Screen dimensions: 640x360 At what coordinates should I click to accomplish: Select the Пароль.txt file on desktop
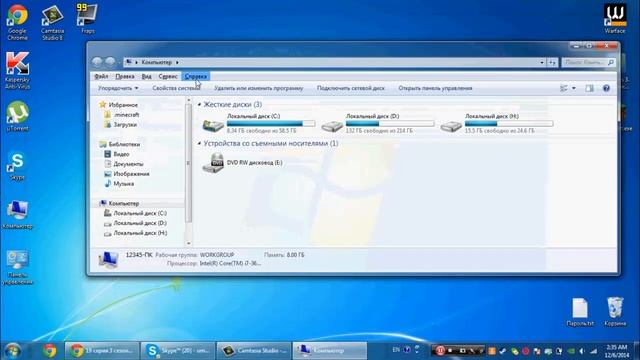click(580, 312)
